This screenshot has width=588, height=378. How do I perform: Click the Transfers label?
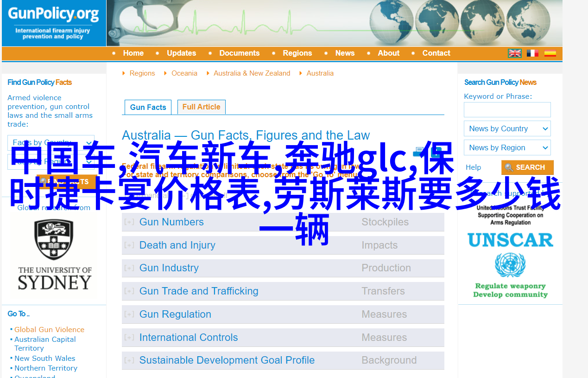tap(383, 291)
